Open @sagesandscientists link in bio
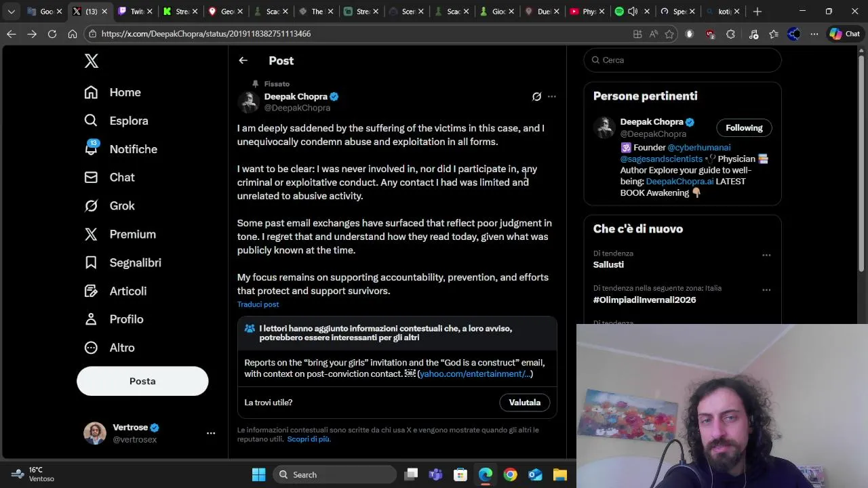 pyautogui.click(x=661, y=159)
